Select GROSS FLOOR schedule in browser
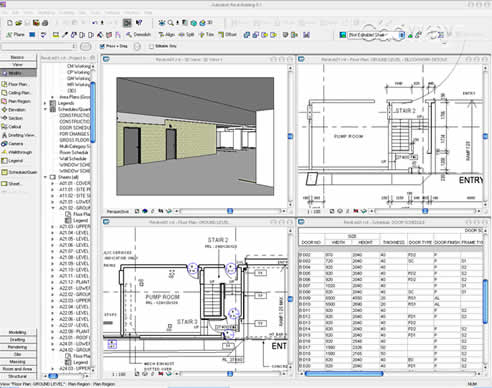Viewport: 492px width, 388px height. [74, 140]
